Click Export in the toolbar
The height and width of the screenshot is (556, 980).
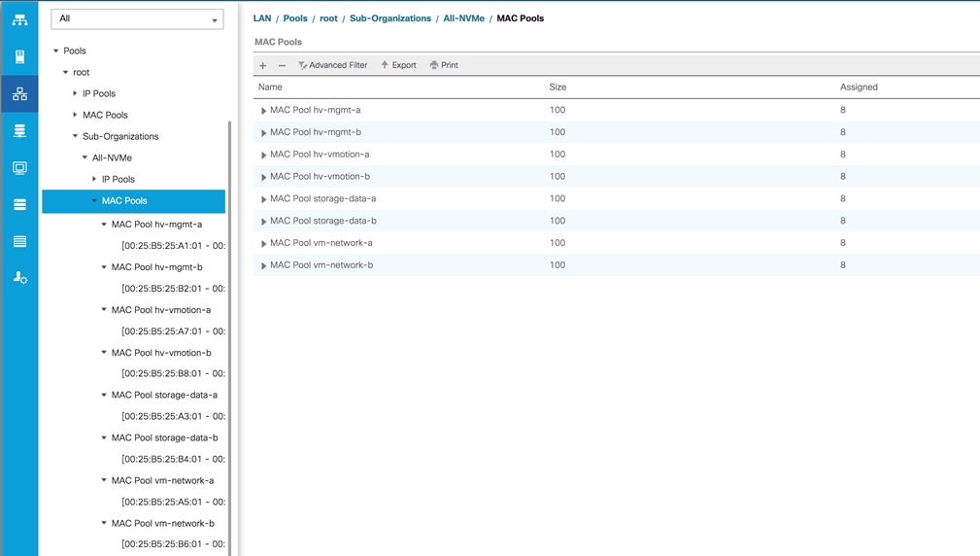pyautogui.click(x=398, y=65)
